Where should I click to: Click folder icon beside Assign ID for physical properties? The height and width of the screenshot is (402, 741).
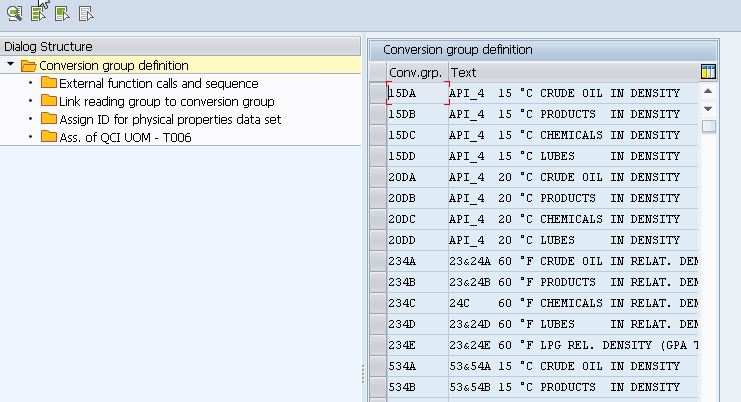pos(49,119)
